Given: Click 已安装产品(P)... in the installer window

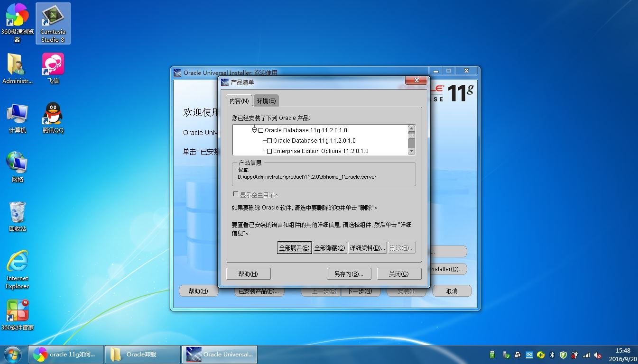Looking at the screenshot, I should tap(259, 291).
